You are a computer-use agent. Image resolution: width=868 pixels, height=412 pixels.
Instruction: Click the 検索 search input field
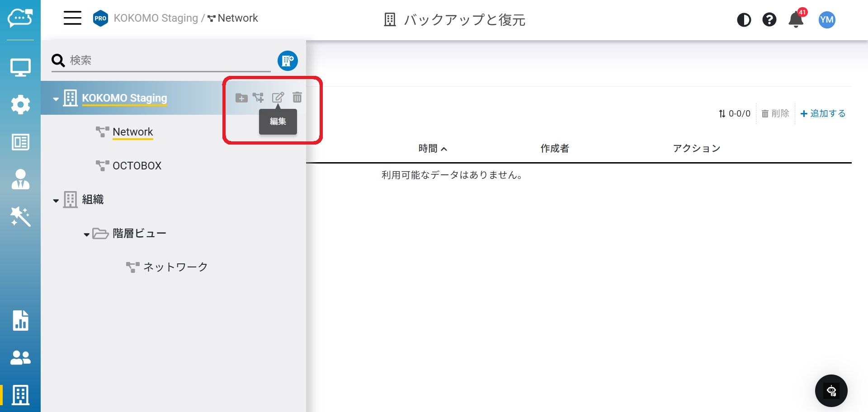coord(167,61)
